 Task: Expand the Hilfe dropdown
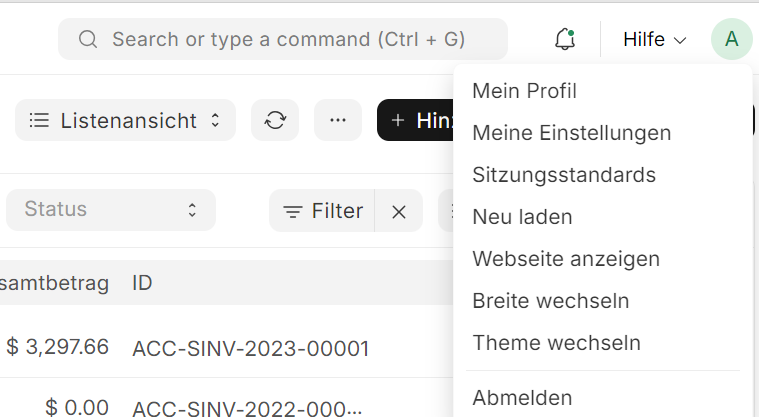click(654, 40)
